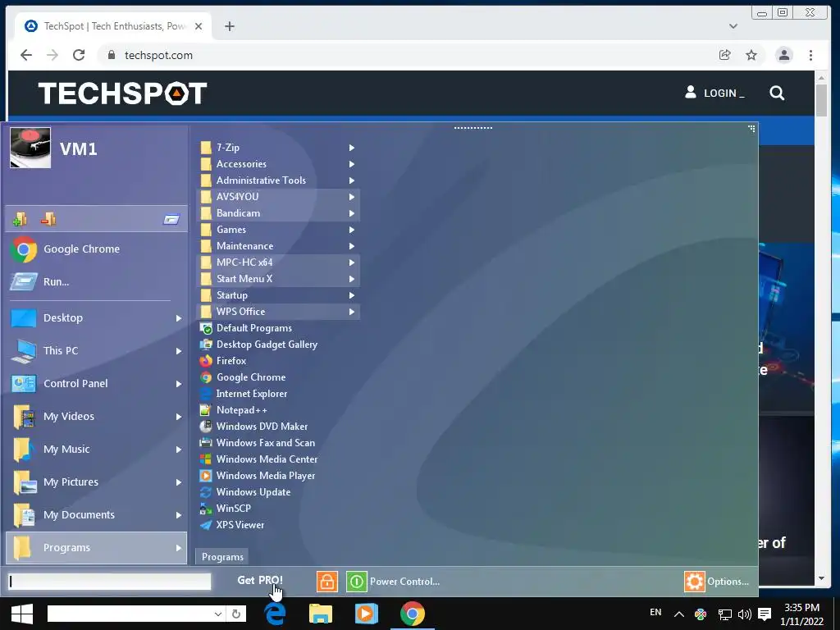
Task: Click the VM1 user avatar picture
Action: [x=30, y=148]
